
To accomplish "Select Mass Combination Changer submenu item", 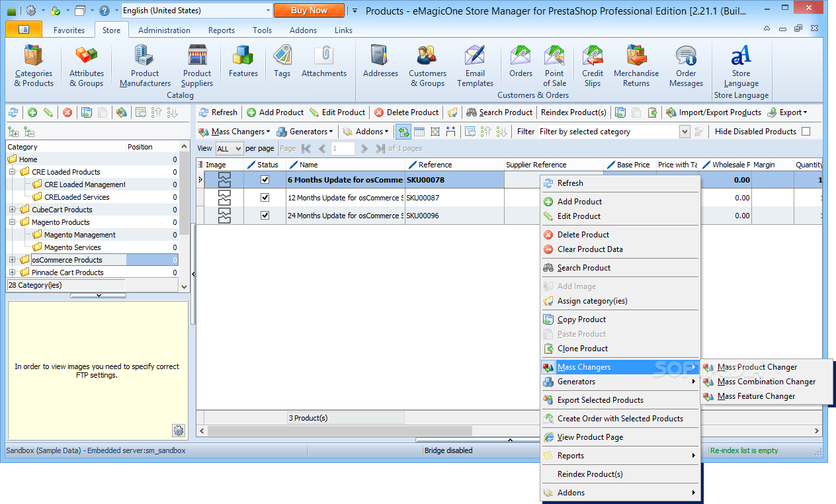I will (x=766, y=382).
